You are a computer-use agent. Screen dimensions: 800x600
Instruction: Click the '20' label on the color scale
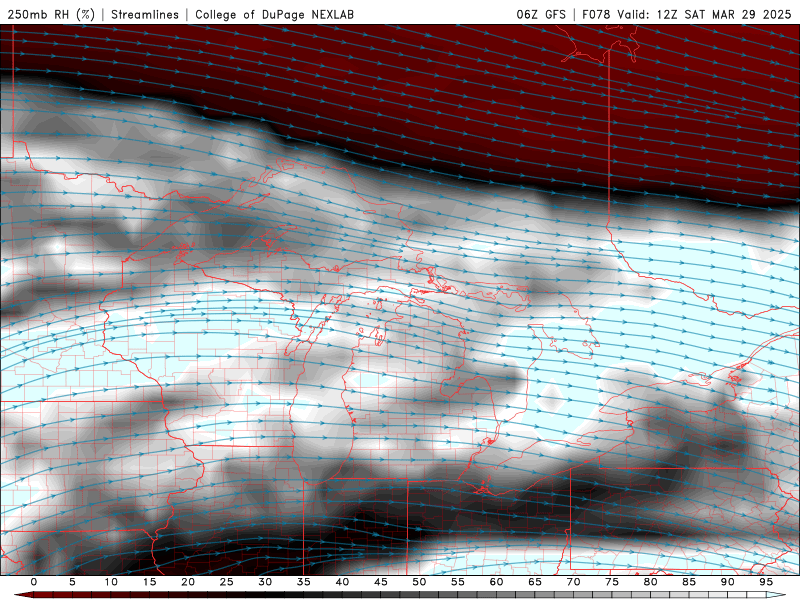click(x=188, y=582)
